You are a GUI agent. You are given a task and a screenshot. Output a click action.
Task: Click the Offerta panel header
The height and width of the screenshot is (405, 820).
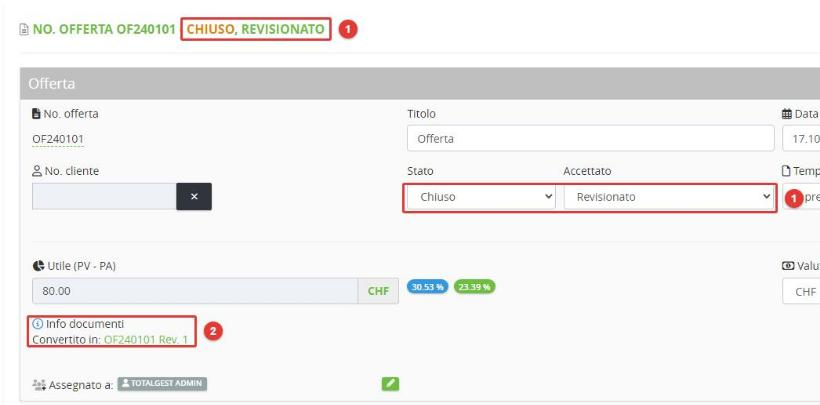click(x=419, y=84)
